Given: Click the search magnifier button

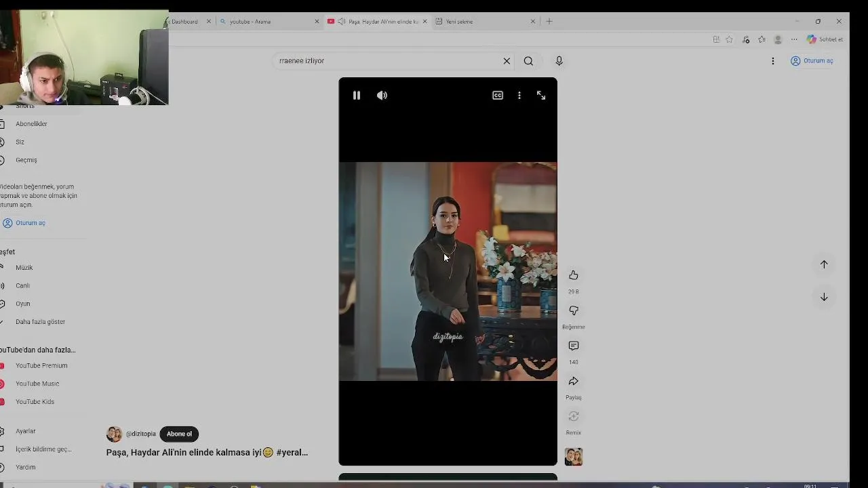Looking at the screenshot, I should [528, 61].
